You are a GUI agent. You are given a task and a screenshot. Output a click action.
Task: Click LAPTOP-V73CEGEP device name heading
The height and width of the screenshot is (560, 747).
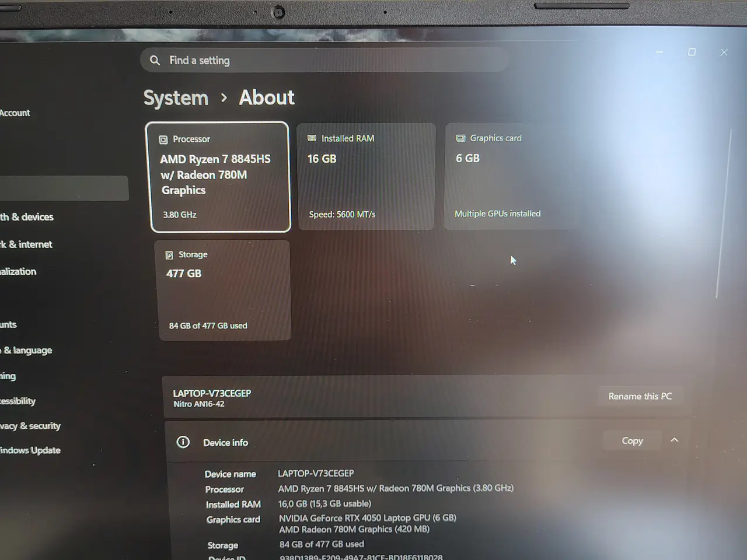(212, 394)
